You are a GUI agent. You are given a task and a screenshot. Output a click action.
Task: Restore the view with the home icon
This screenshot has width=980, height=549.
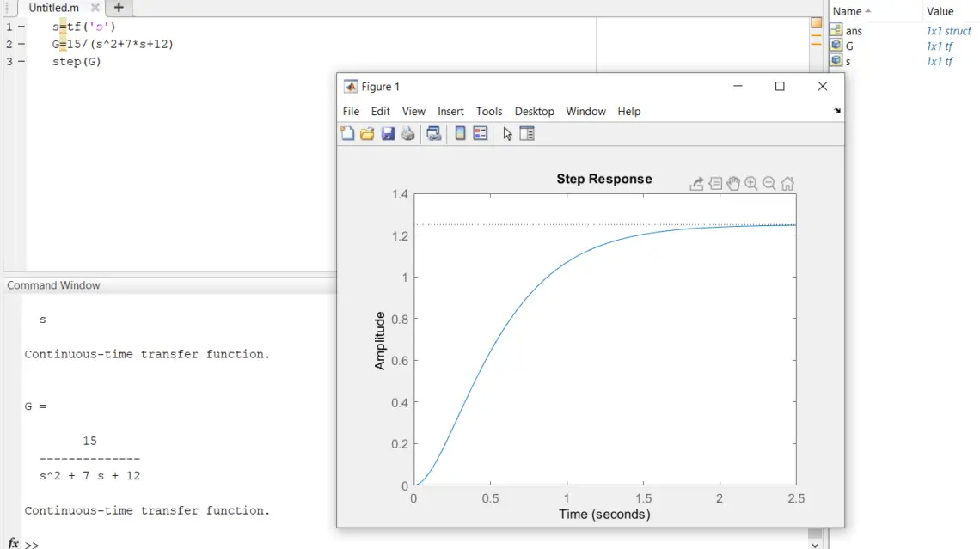click(787, 184)
